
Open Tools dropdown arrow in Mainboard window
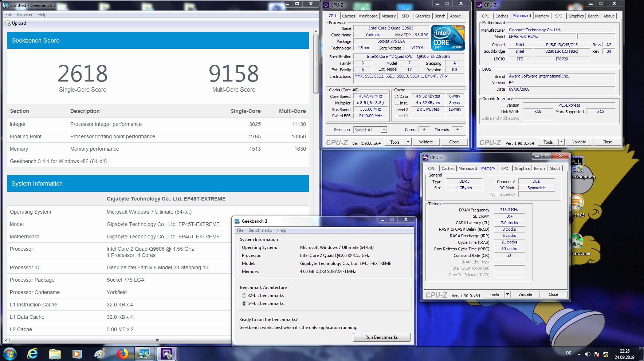click(x=561, y=142)
